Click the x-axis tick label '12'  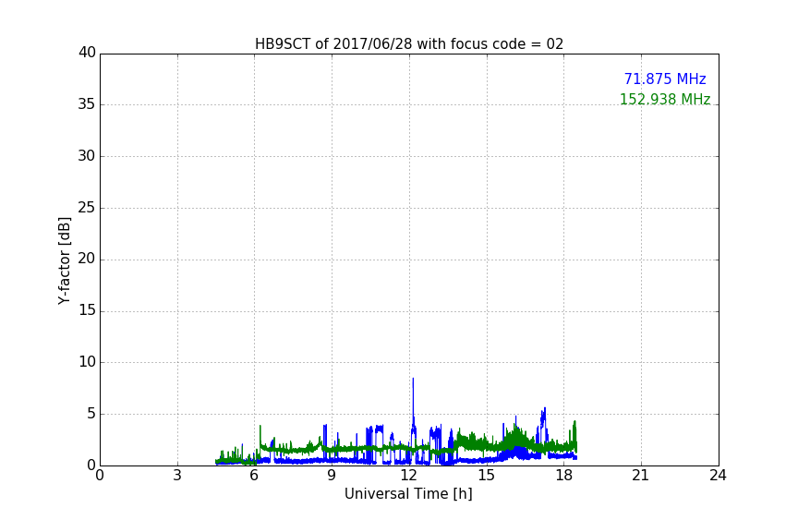pos(409,476)
